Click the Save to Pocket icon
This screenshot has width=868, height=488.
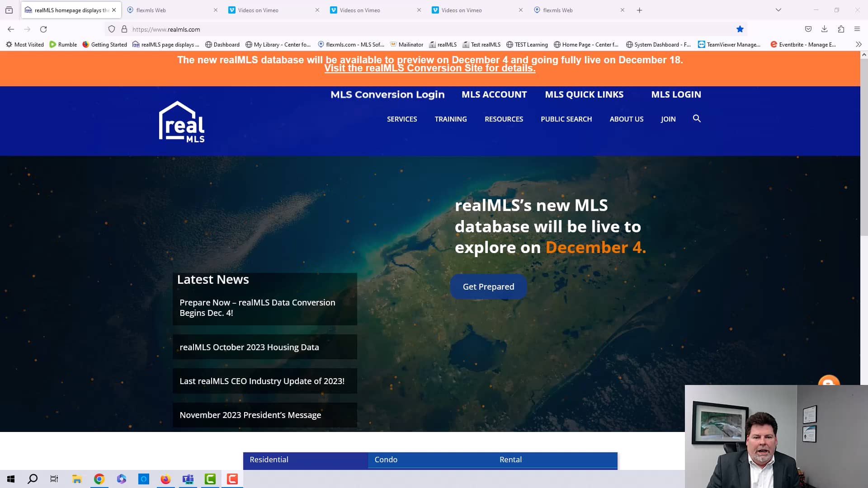click(x=808, y=29)
